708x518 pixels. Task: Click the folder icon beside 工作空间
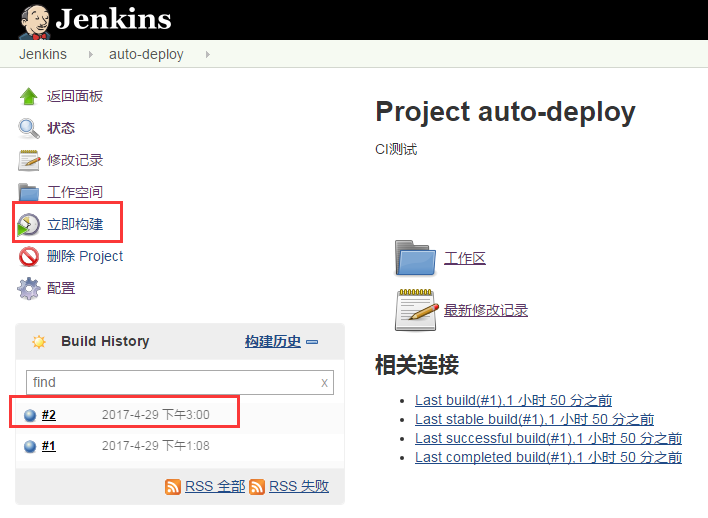point(28,192)
